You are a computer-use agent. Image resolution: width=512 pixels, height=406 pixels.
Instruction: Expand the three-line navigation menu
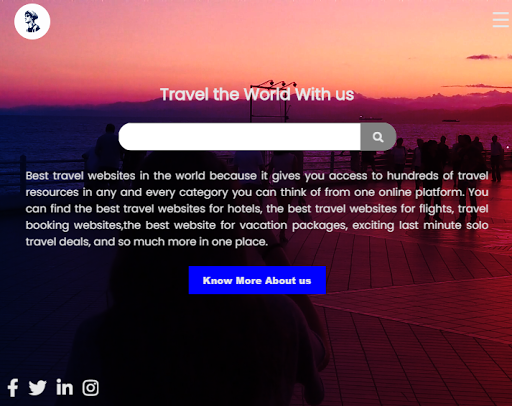500,20
